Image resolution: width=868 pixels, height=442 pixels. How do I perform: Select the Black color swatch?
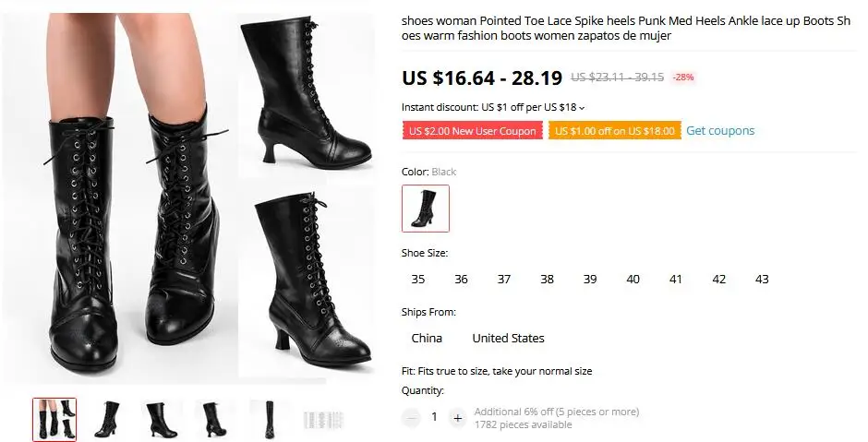[x=425, y=209]
